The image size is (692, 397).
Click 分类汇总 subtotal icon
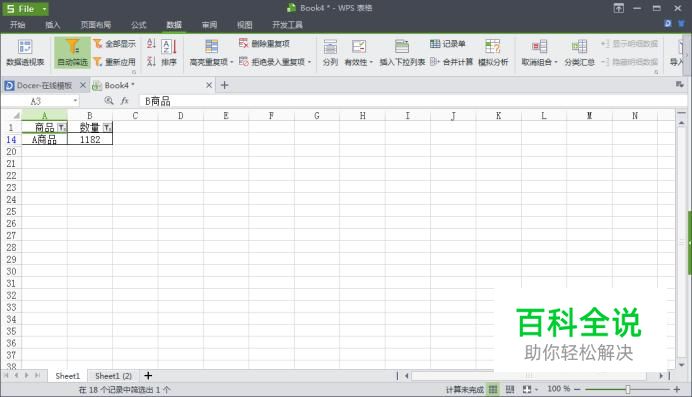click(579, 53)
